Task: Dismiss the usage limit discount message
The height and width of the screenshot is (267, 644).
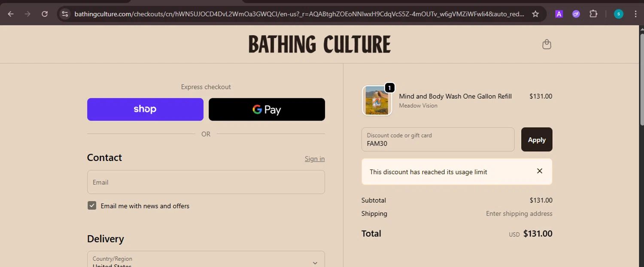Action: tap(540, 171)
